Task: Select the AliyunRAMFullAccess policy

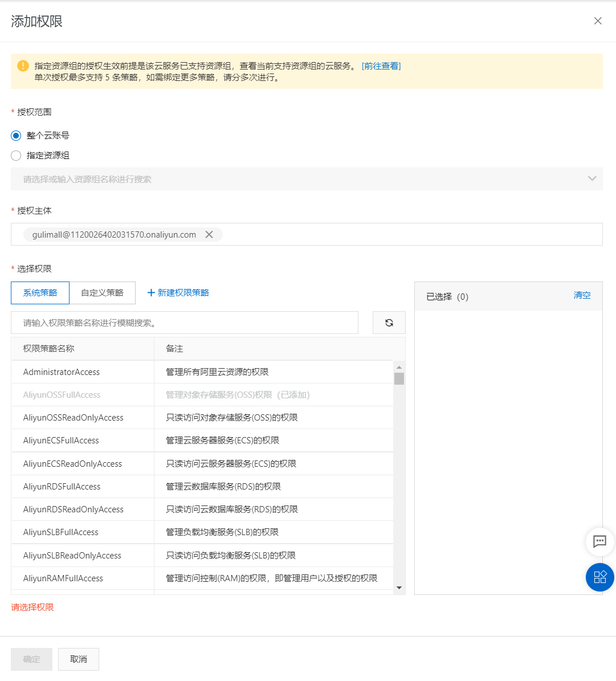Action: (202, 578)
